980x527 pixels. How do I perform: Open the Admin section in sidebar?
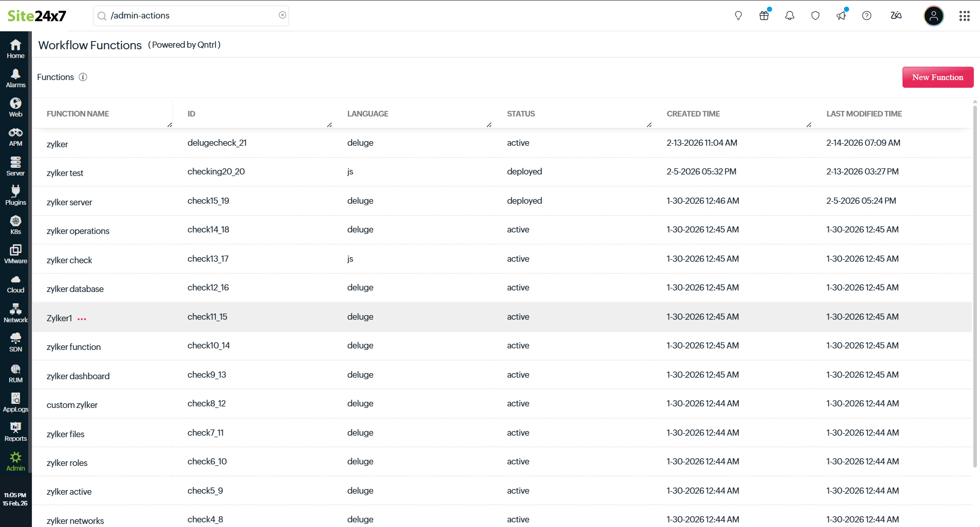(x=15, y=461)
